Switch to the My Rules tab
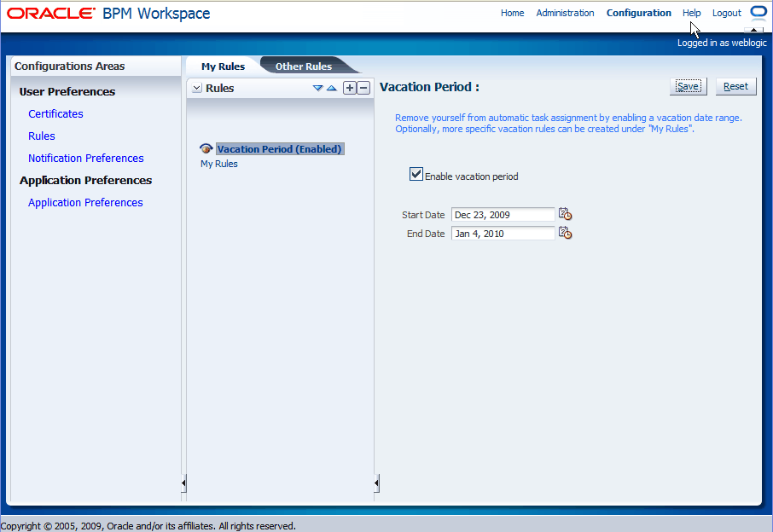773x532 pixels. coord(223,66)
